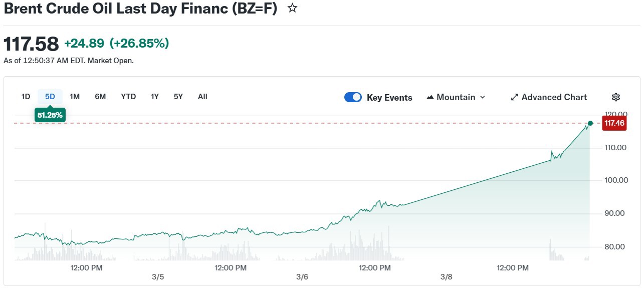Star Brent Crude Oil to watchlist

click(x=293, y=9)
